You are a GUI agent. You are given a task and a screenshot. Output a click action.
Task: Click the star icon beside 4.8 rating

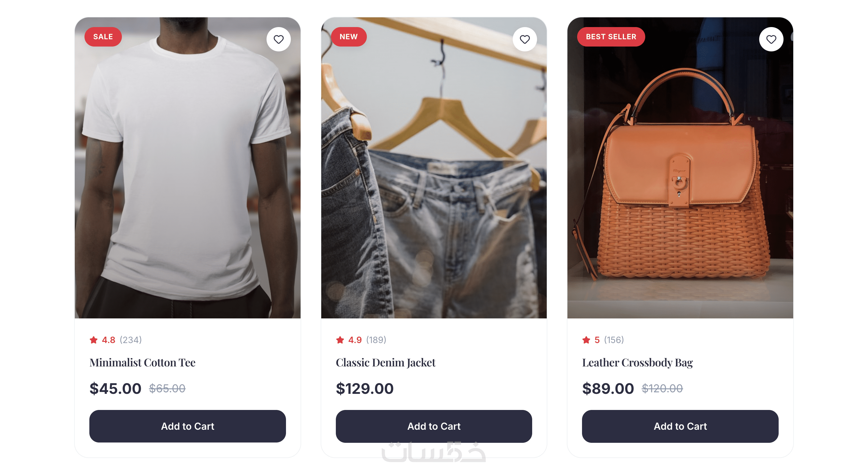(x=93, y=340)
